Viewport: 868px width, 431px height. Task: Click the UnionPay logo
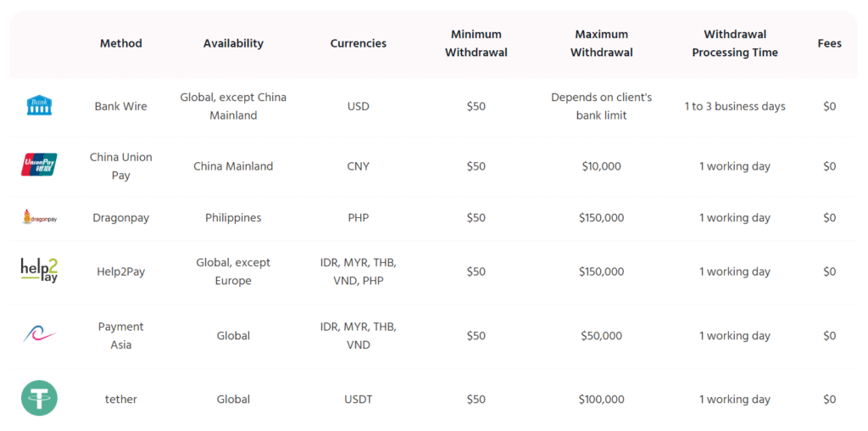click(39, 165)
